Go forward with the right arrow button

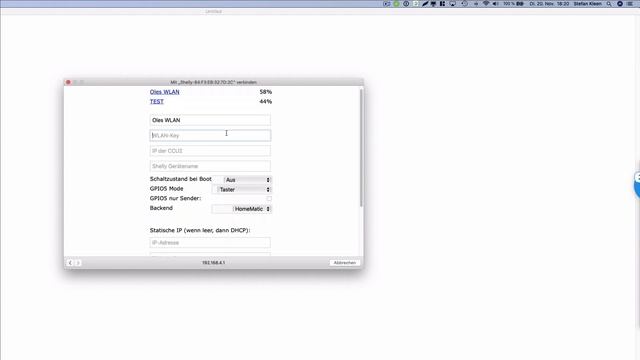78,263
